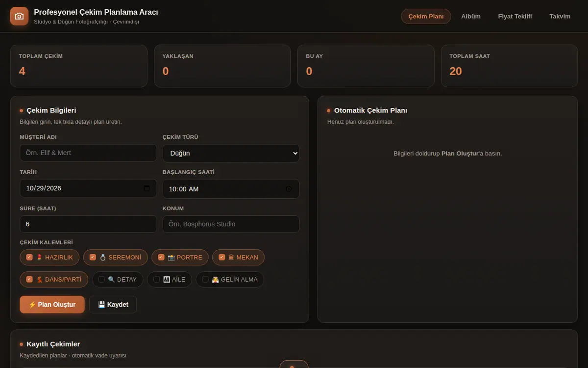Go to the Fiyat Teklifi tab
Image resolution: width=588 pixels, height=368 pixels.
tap(515, 16)
